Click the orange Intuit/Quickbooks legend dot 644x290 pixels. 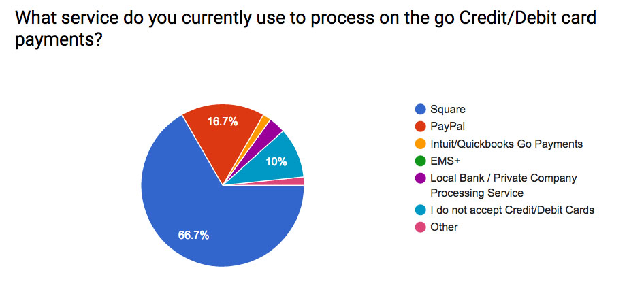point(421,144)
